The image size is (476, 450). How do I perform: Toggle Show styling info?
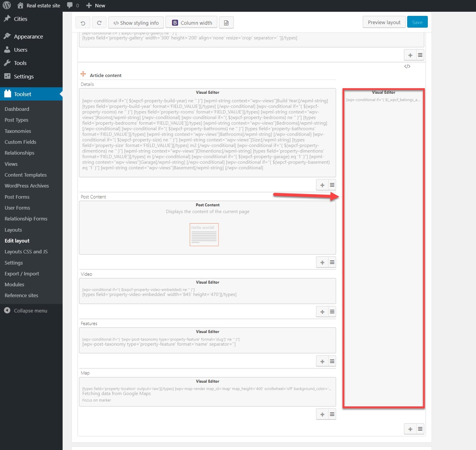(136, 23)
